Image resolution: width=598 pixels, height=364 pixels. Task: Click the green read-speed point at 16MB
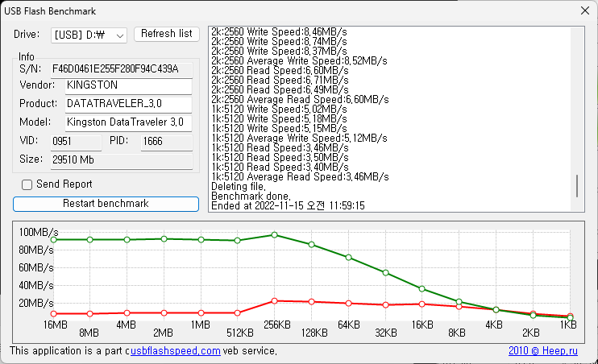[54, 240]
